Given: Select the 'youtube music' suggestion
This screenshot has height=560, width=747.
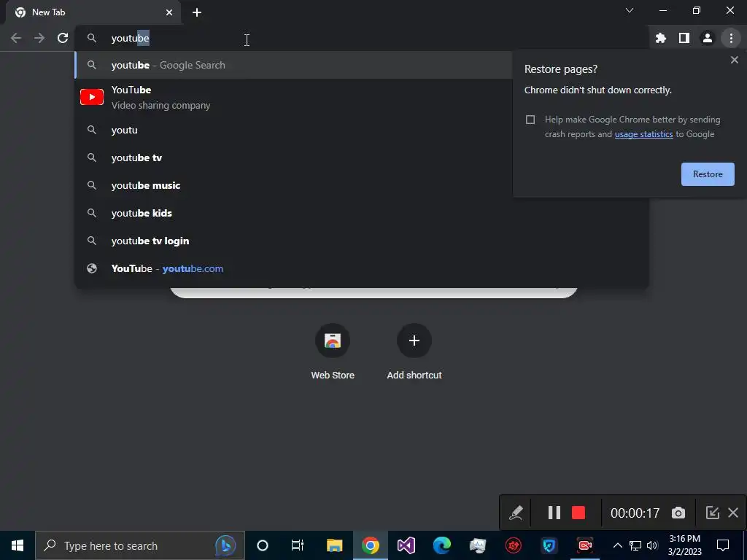Looking at the screenshot, I should [293, 185].
